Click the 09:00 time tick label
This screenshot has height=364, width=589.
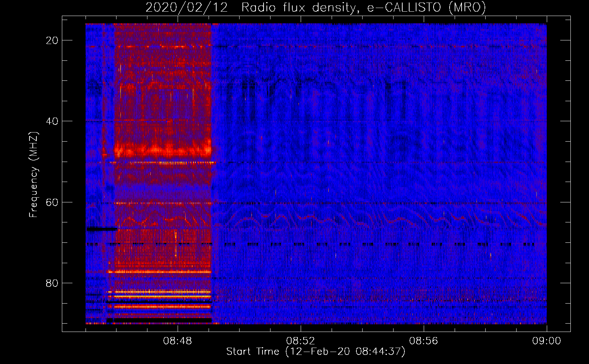pos(547,341)
